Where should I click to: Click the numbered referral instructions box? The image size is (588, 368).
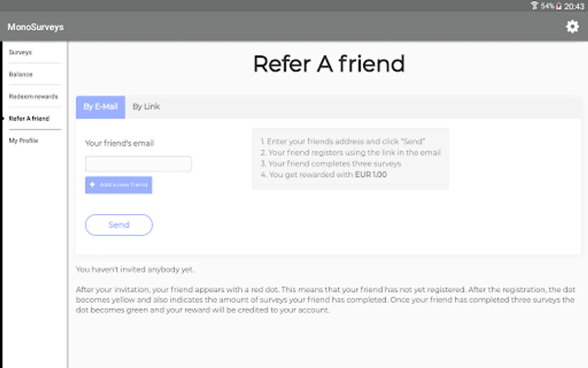click(x=350, y=158)
